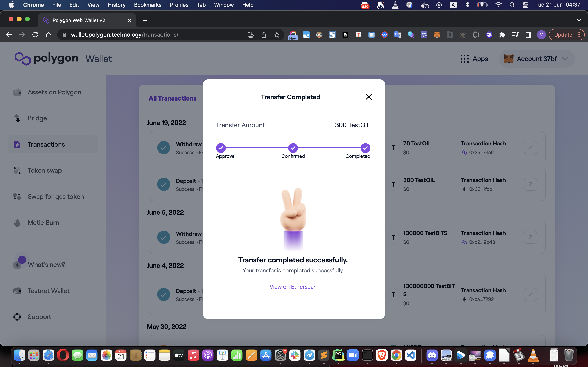The height and width of the screenshot is (367, 588).
Task: Select Swap for gas token
Action: [x=56, y=197]
